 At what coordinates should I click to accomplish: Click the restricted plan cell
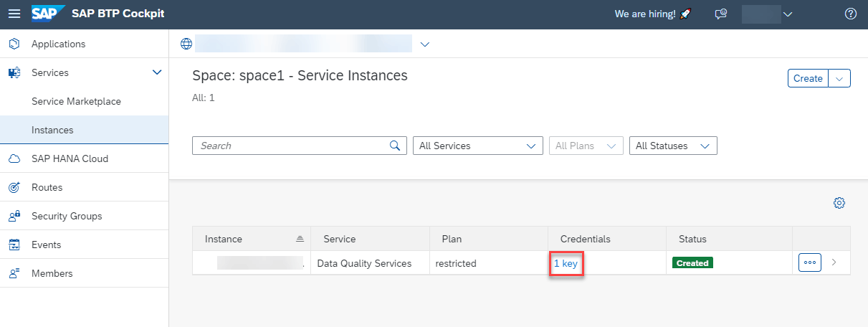[x=456, y=263]
